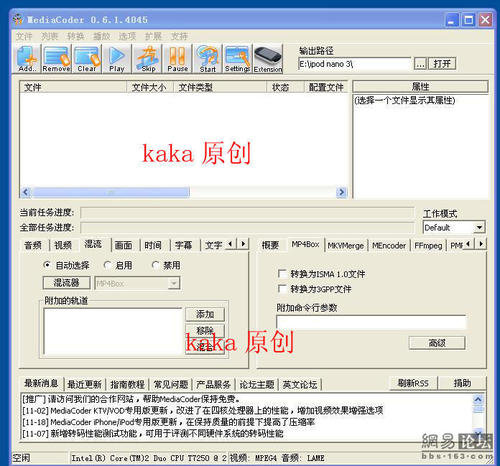
Task: Click the 添加 track button
Action: click(205, 314)
